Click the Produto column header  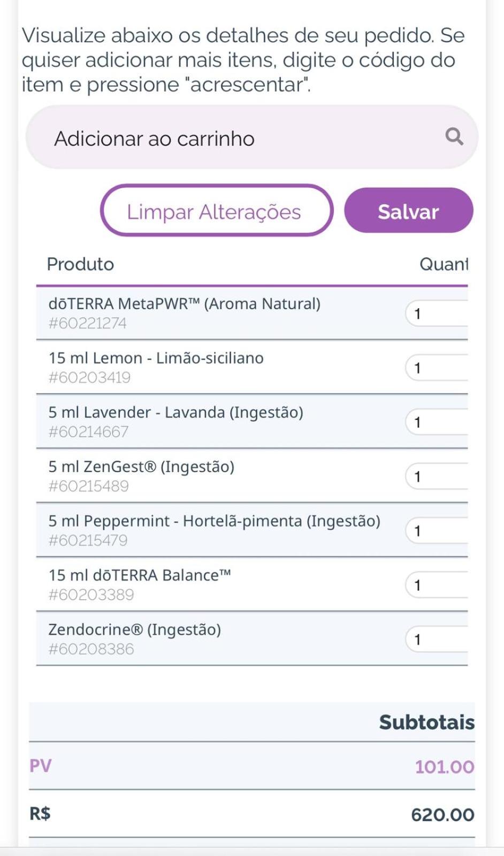coord(80,264)
